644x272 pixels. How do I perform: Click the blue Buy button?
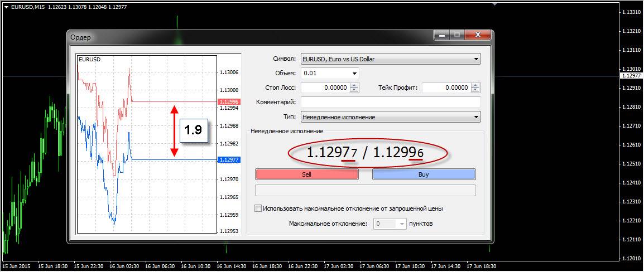coord(424,174)
